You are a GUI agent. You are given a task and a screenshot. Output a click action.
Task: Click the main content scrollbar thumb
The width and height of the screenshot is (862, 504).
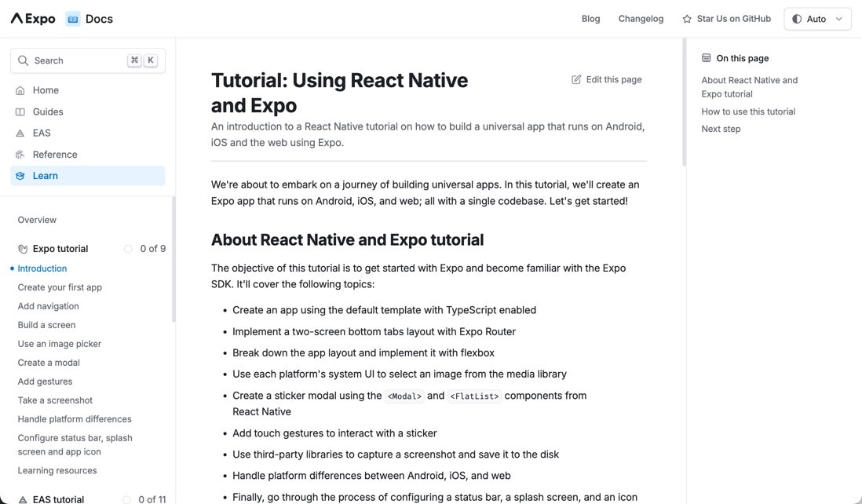[x=684, y=102]
